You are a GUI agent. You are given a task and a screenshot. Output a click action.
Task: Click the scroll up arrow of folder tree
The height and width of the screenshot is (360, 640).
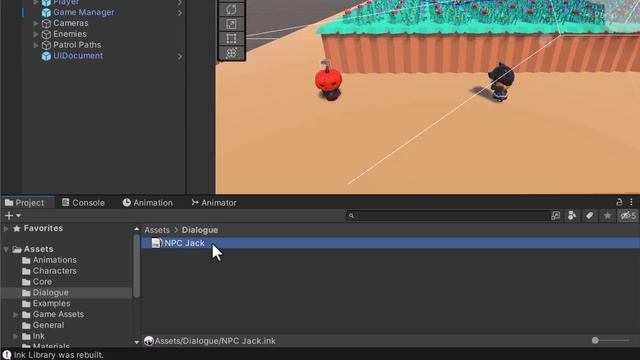click(x=136, y=229)
